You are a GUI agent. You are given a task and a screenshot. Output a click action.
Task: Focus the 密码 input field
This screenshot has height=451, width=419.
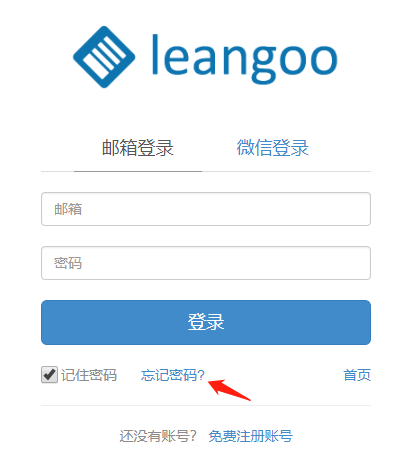(x=206, y=263)
